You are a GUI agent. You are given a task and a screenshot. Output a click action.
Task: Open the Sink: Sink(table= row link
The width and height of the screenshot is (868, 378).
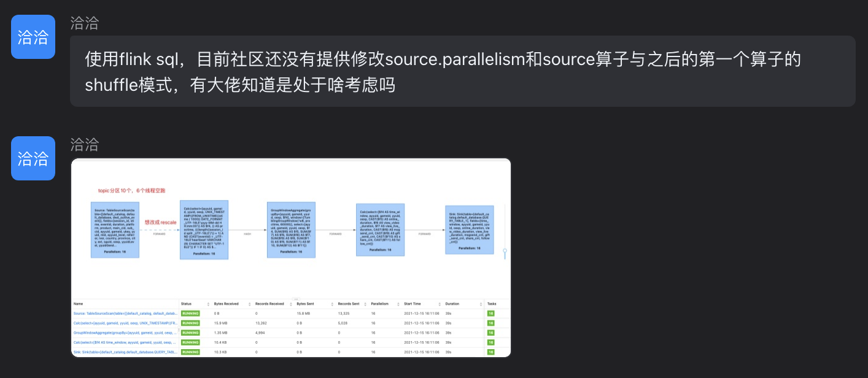click(x=125, y=352)
